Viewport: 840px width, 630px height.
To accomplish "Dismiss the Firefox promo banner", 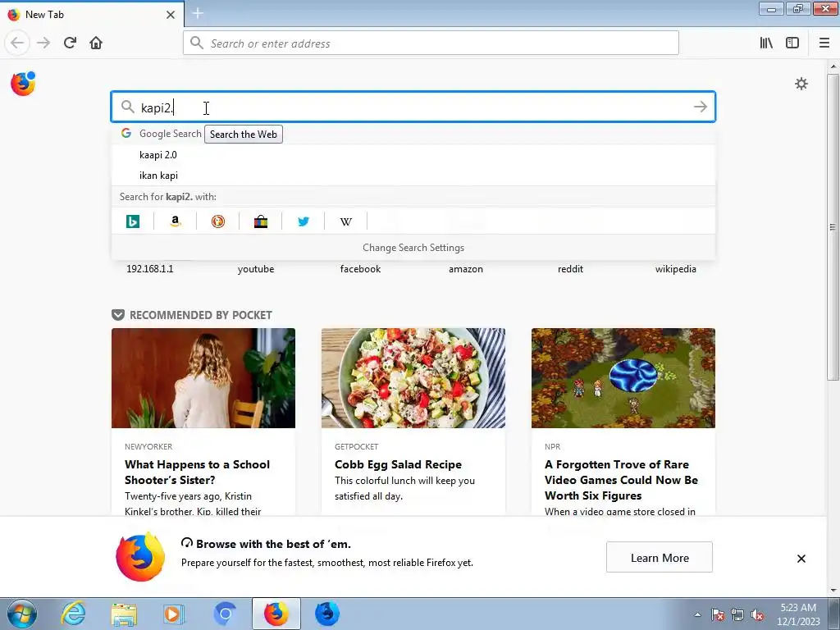I will (801, 558).
